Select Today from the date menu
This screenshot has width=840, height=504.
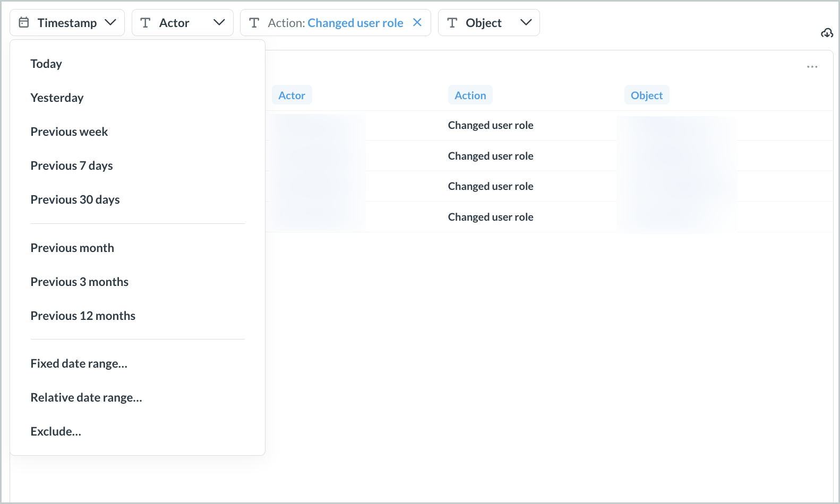pos(46,64)
